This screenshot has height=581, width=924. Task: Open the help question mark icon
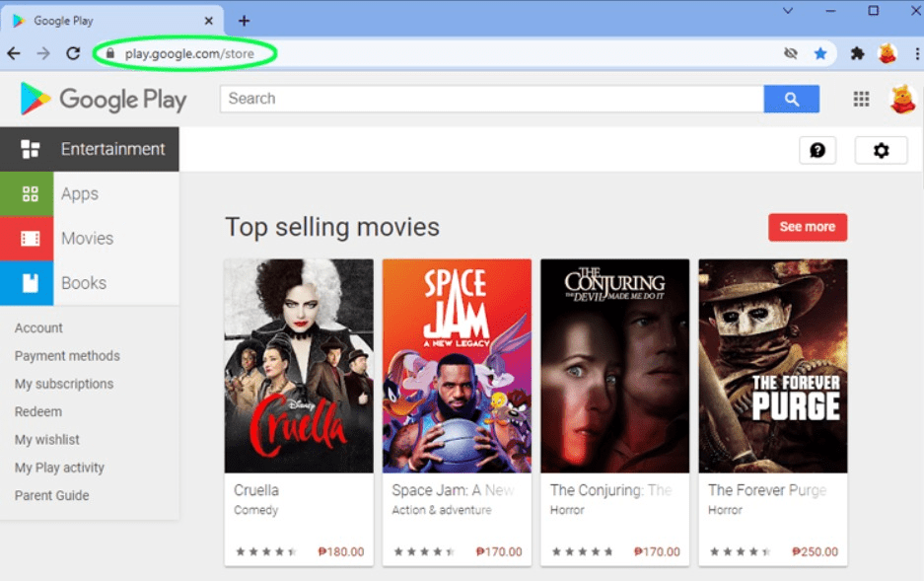(x=817, y=150)
